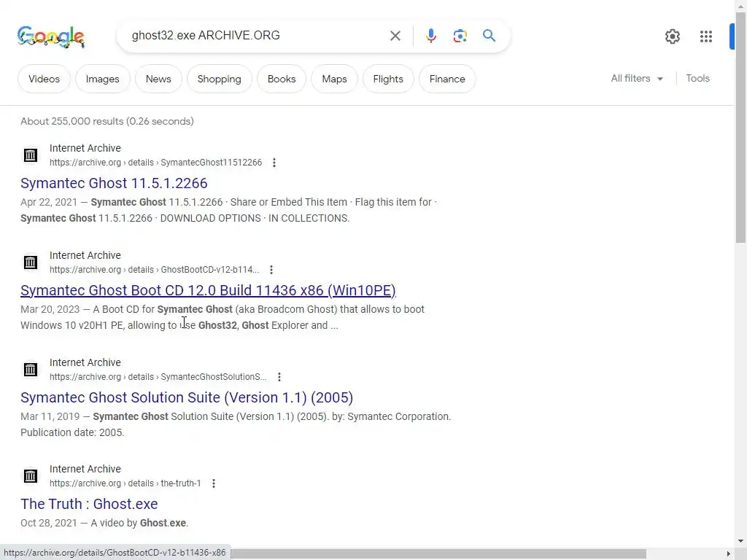Viewport: 747px width, 560px height.
Task: Click Internet Archive favicon for Ghost Boot CD result
Action: coord(31,262)
